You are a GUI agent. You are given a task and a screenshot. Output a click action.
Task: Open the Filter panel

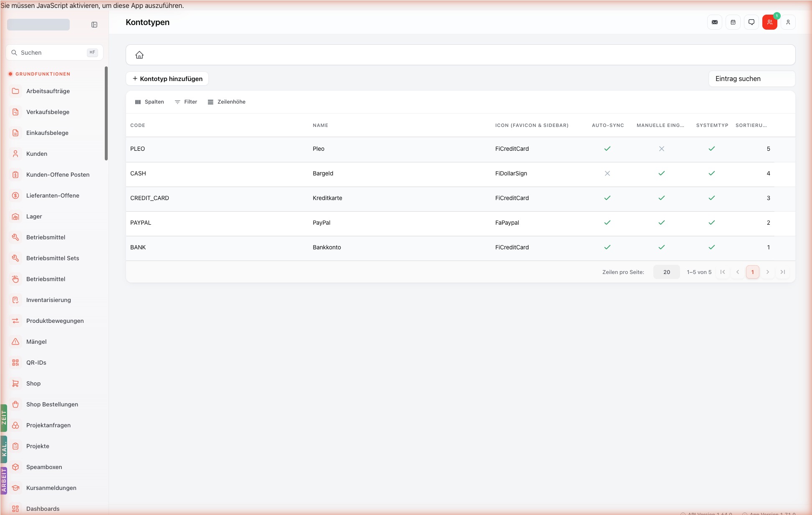pos(186,102)
